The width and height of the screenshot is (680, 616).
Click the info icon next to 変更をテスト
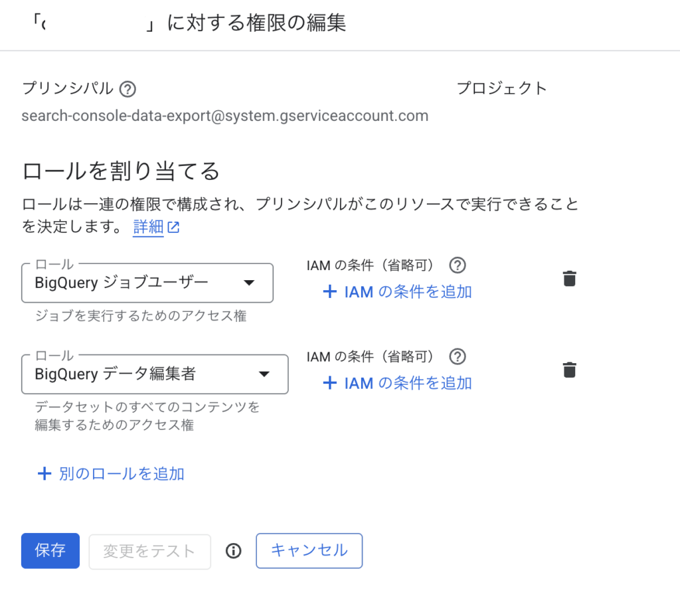click(x=233, y=551)
